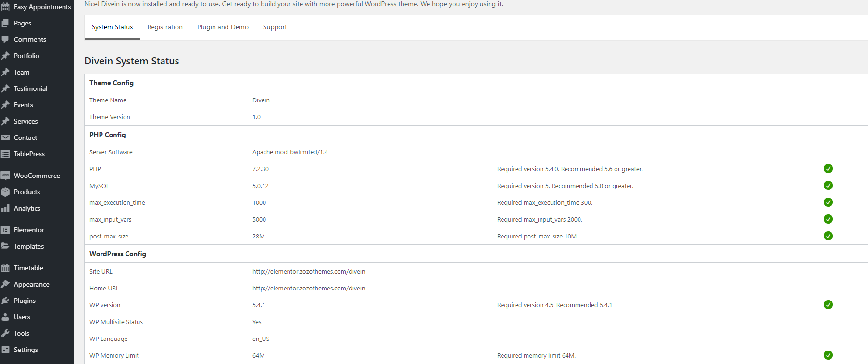The height and width of the screenshot is (364, 868).
Task: Open the Portfolio menu item
Action: click(x=26, y=56)
